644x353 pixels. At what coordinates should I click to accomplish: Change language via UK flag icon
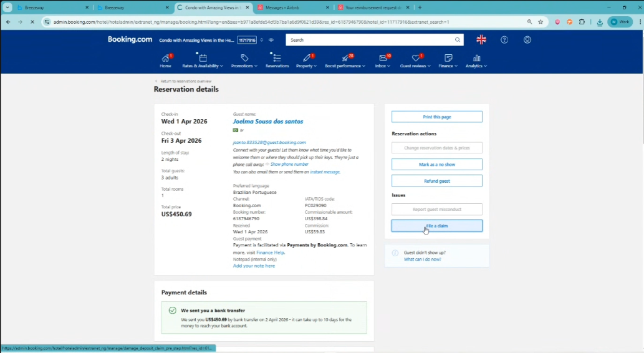point(481,40)
